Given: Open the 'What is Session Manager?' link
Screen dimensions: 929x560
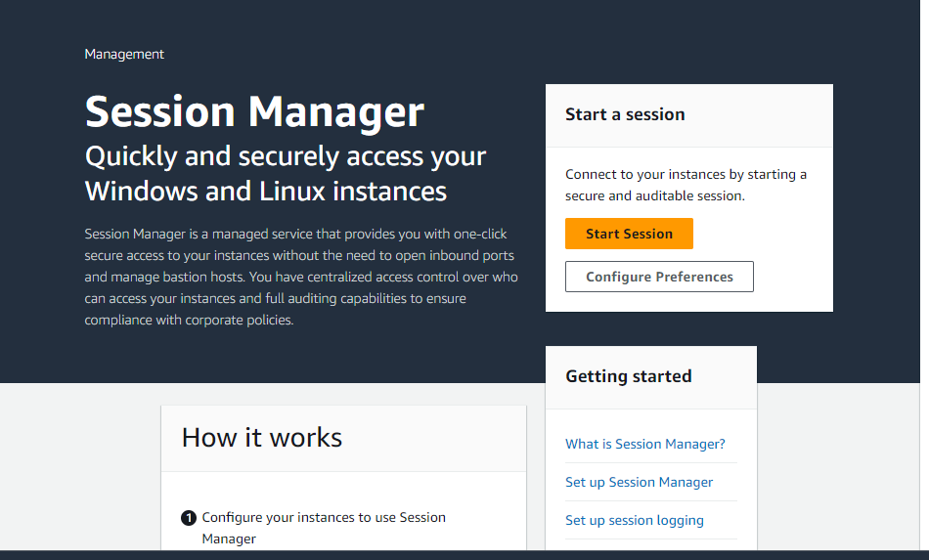Looking at the screenshot, I should pyautogui.click(x=644, y=444).
